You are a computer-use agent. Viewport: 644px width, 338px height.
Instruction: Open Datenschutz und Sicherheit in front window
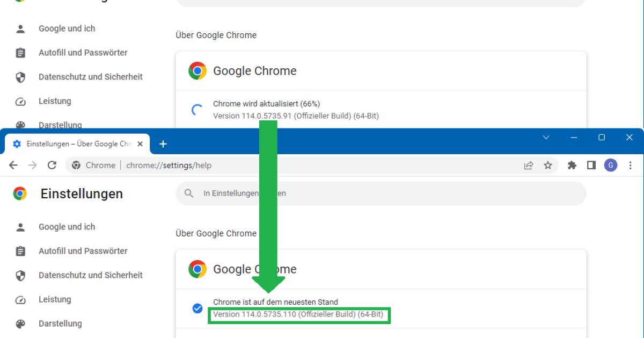(91, 275)
